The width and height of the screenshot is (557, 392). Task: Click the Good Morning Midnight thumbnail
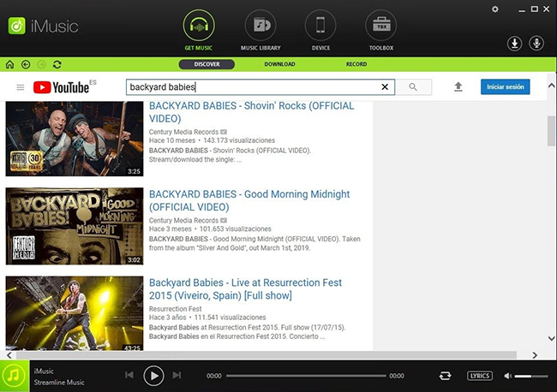pyautogui.click(x=75, y=226)
